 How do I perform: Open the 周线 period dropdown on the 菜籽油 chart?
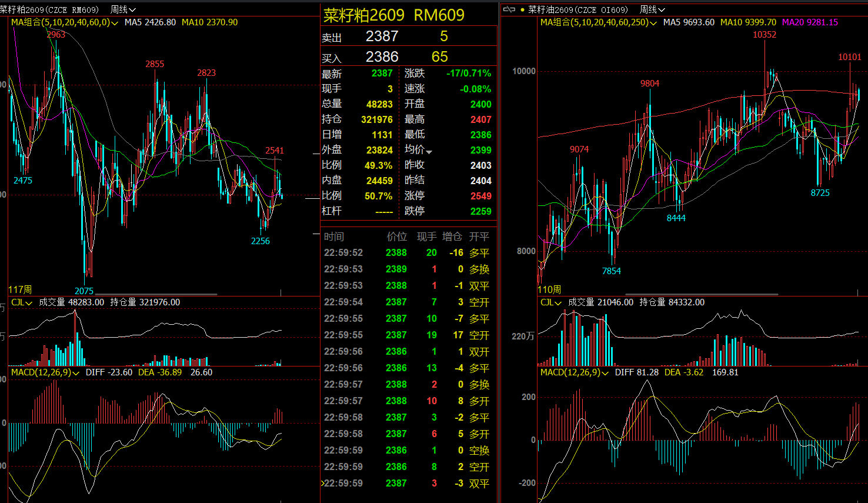click(652, 9)
